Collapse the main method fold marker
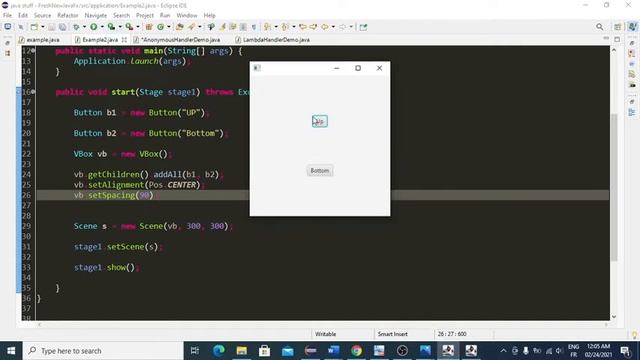Image resolution: width=640 pixels, height=360 pixels. (x=33, y=51)
